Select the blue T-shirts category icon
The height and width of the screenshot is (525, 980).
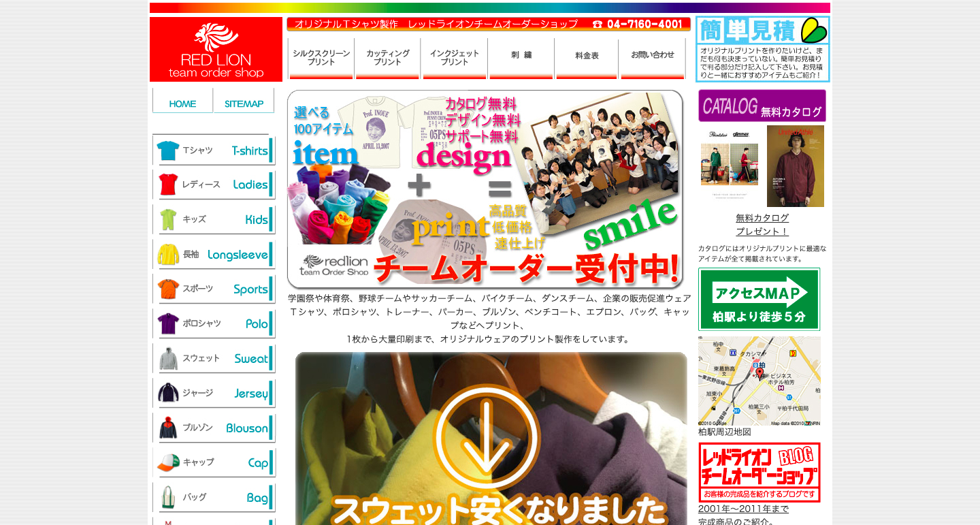[x=168, y=150]
